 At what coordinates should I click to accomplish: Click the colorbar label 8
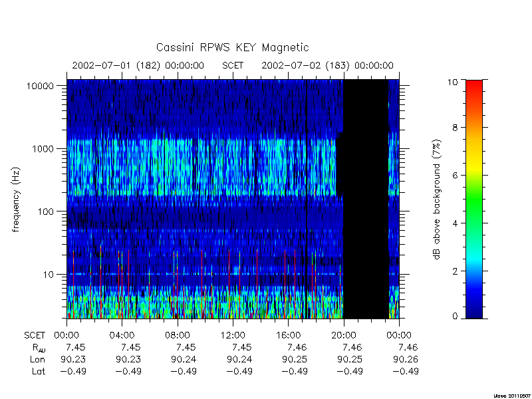click(454, 128)
